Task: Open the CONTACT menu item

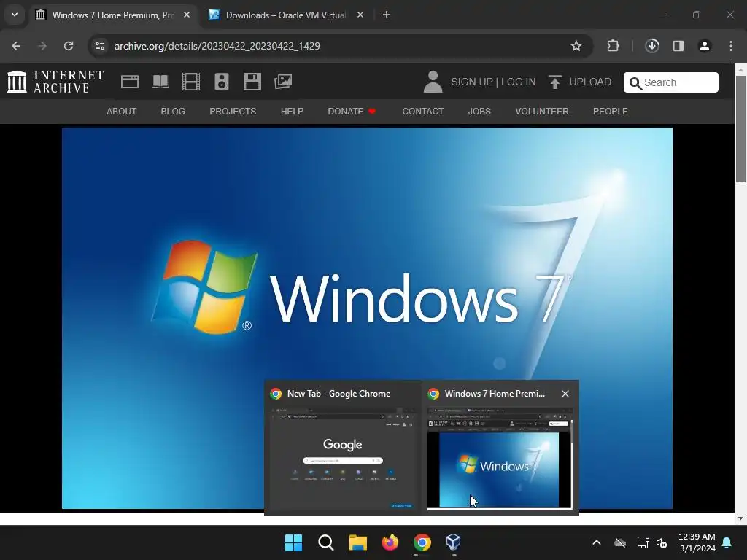Action: [x=422, y=112]
